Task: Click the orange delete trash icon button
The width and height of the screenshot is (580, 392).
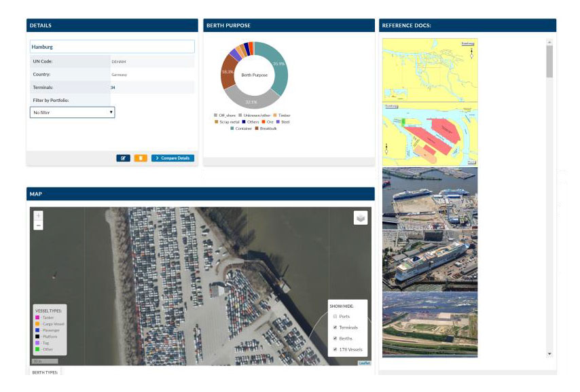Action: pyautogui.click(x=141, y=158)
